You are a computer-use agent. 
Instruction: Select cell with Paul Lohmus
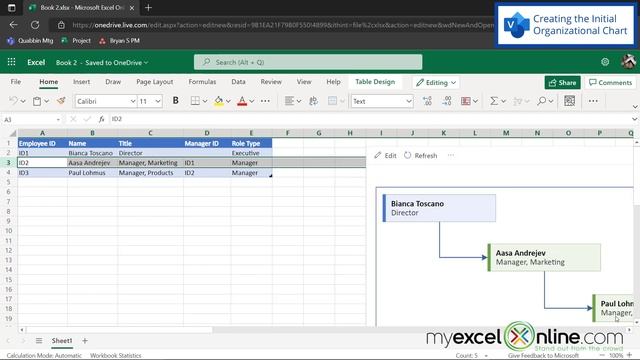[x=92, y=173]
